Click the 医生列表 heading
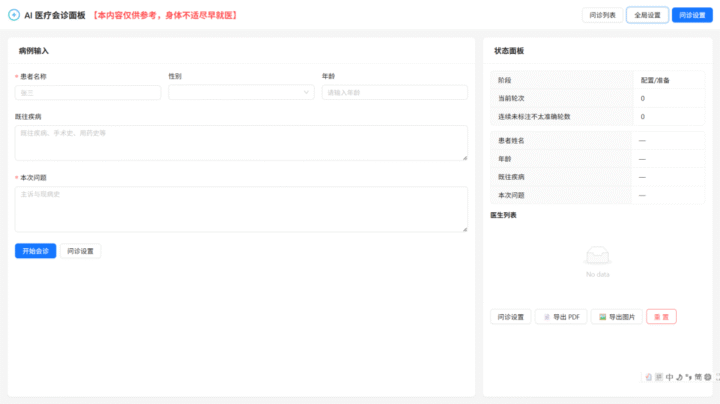 click(503, 215)
